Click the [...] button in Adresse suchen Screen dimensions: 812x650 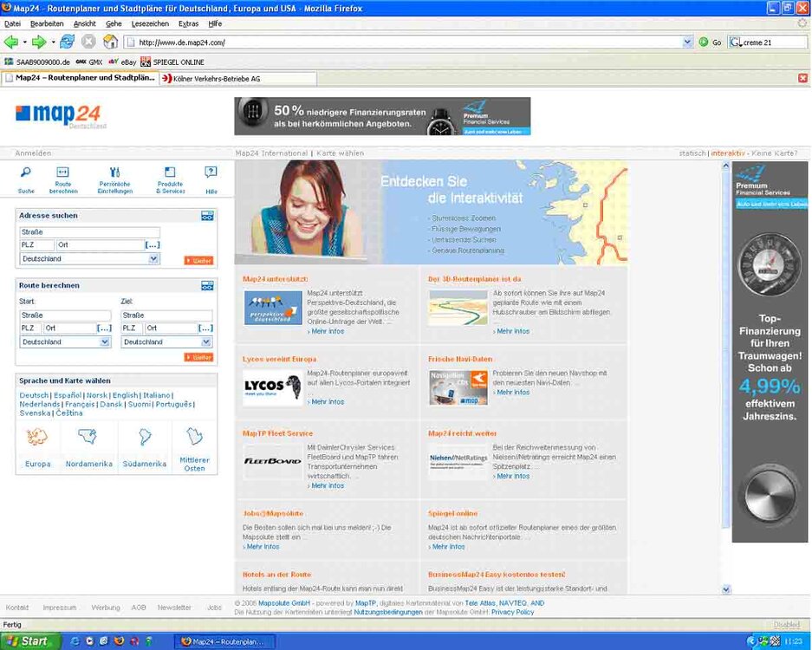153,245
